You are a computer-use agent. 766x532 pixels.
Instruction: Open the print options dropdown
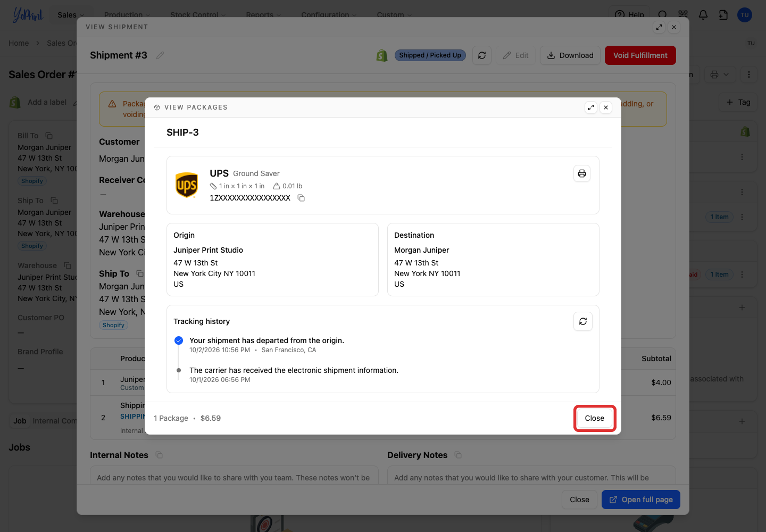(720, 74)
